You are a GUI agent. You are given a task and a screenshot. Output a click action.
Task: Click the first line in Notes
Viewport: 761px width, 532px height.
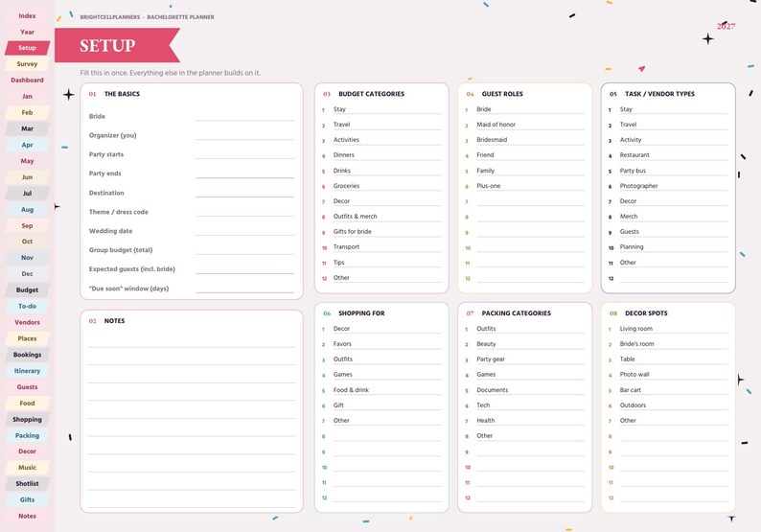192,341
